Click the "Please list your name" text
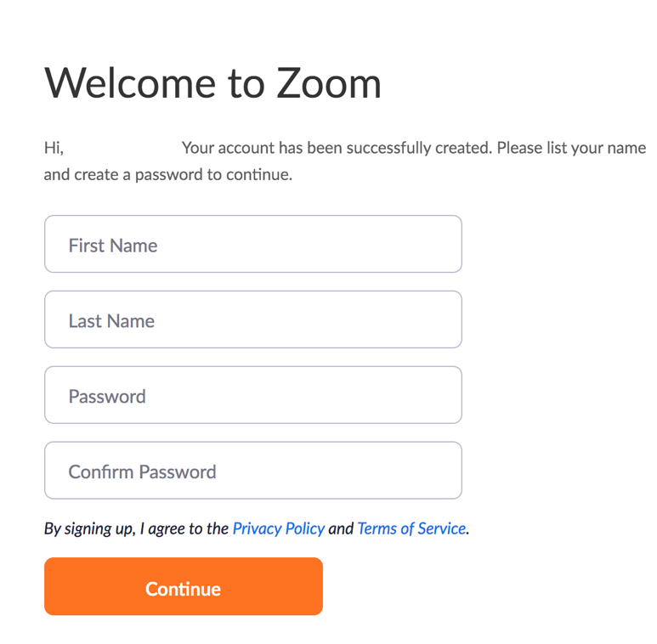The image size is (657, 644). tap(571, 149)
